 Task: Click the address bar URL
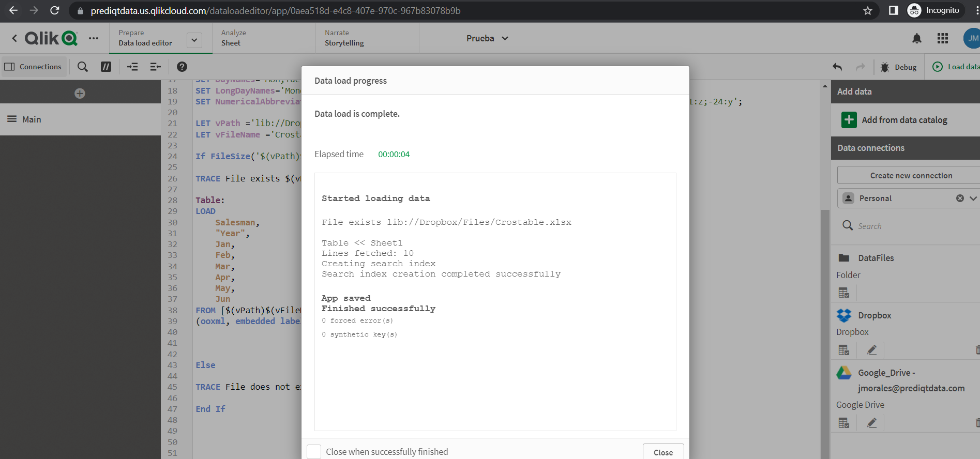(x=276, y=10)
